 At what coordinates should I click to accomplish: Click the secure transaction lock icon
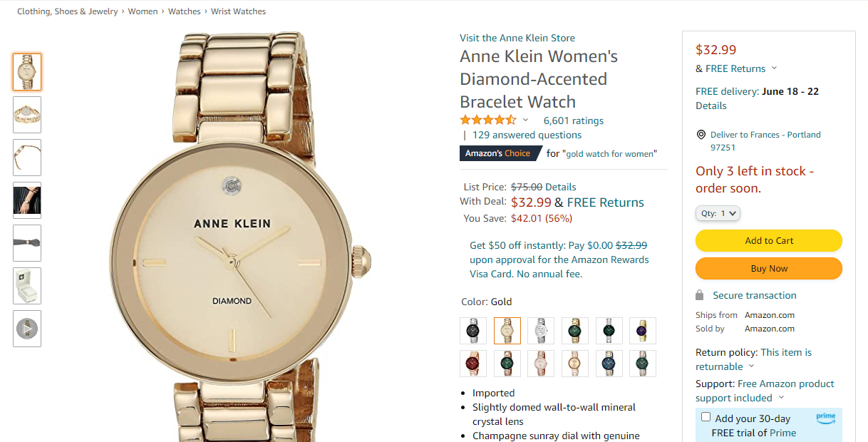coord(700,295)
